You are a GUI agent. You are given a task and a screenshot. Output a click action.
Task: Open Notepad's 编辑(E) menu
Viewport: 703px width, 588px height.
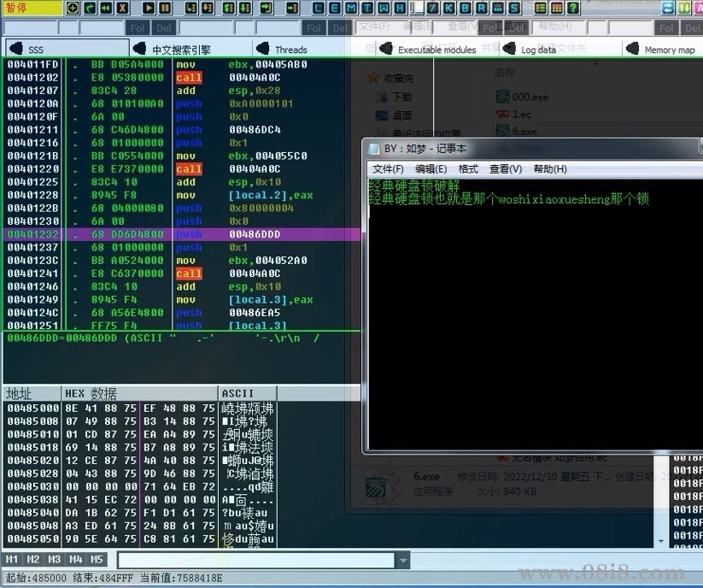pyautogui.click(x=431, y=169)
